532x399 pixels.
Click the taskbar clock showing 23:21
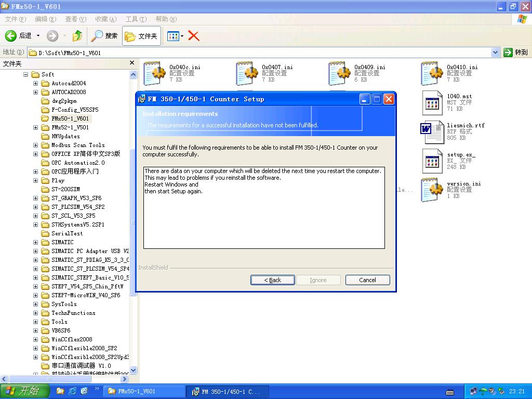click(517, 391)
